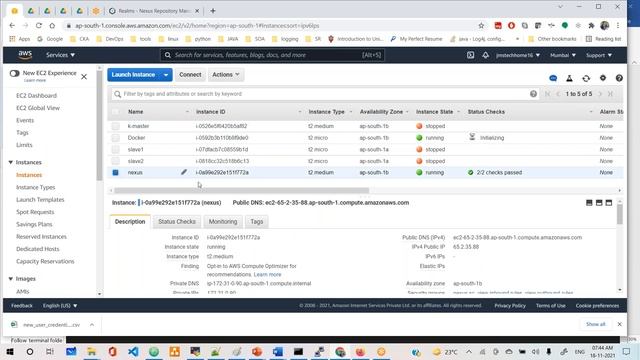Open Spot Requests in sidebar
This screenshot has height=360, width=640.
click(x=35, y=212)
